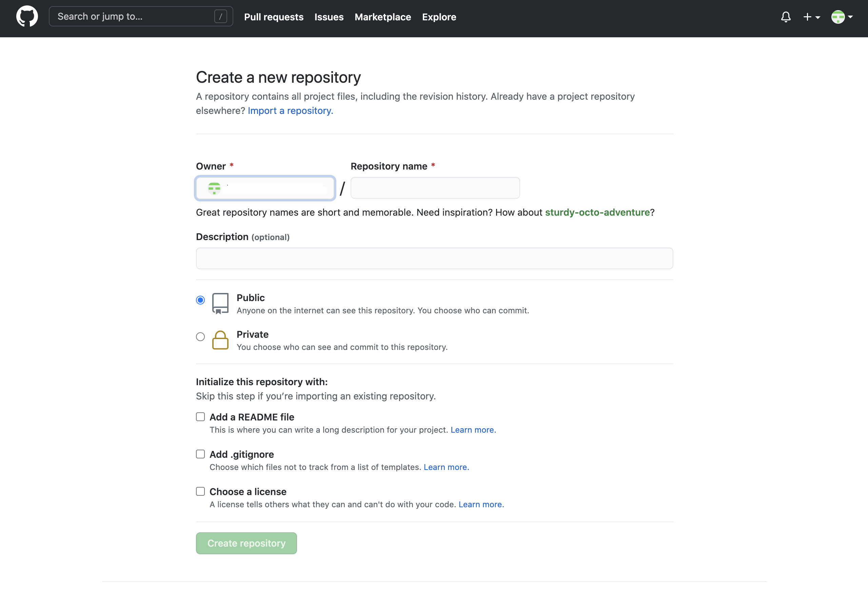Click the Import a repository link
The image size is (868, 590).
coord(290,111)
